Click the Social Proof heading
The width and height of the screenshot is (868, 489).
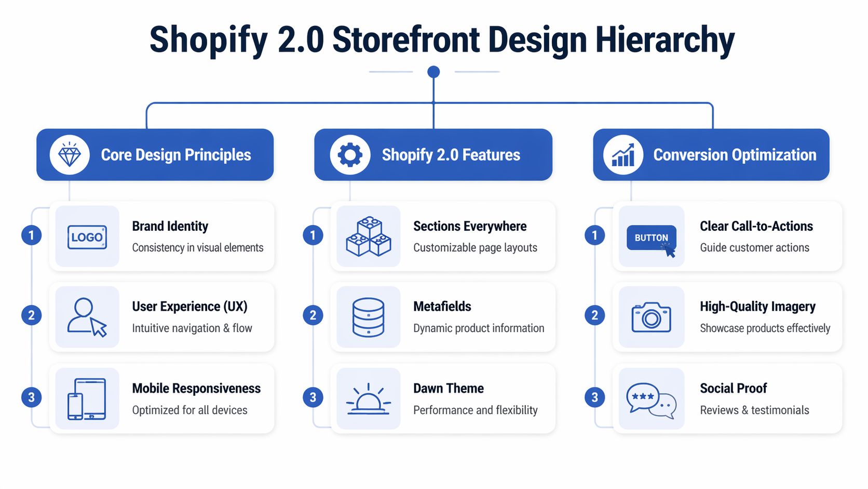pyautogui.click(x=733, y=388)
